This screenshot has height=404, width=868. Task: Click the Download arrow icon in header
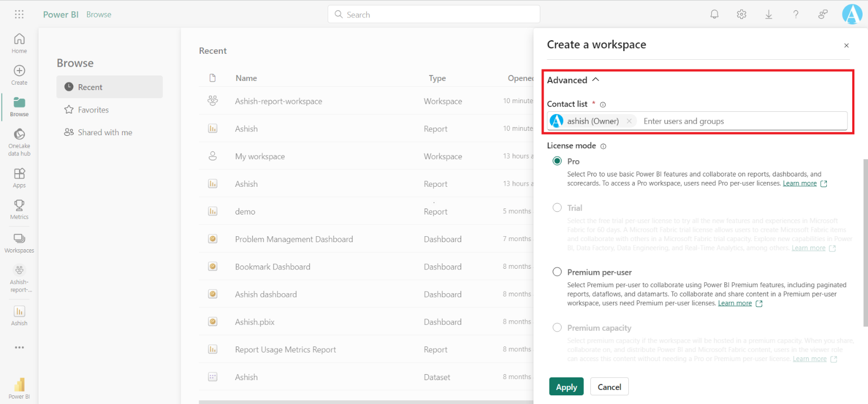769,15
